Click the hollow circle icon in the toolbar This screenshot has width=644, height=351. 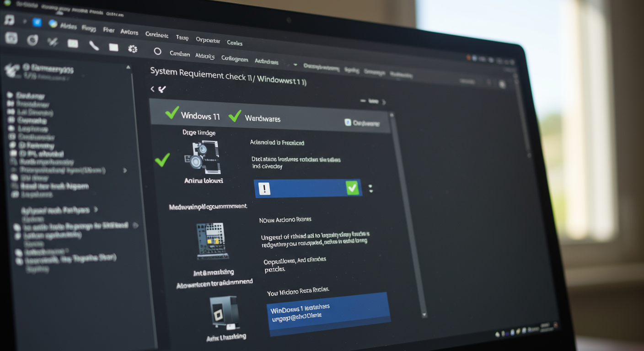coord(158,52)
